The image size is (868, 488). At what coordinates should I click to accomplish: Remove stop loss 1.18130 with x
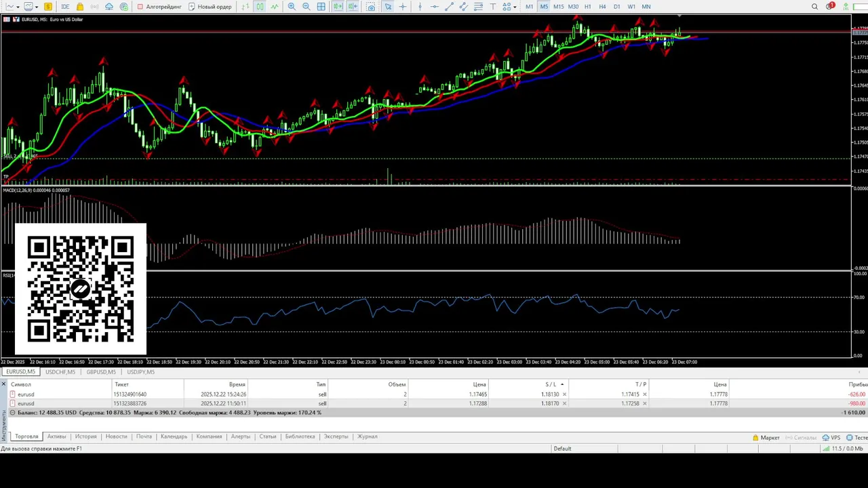click(564, 394)
